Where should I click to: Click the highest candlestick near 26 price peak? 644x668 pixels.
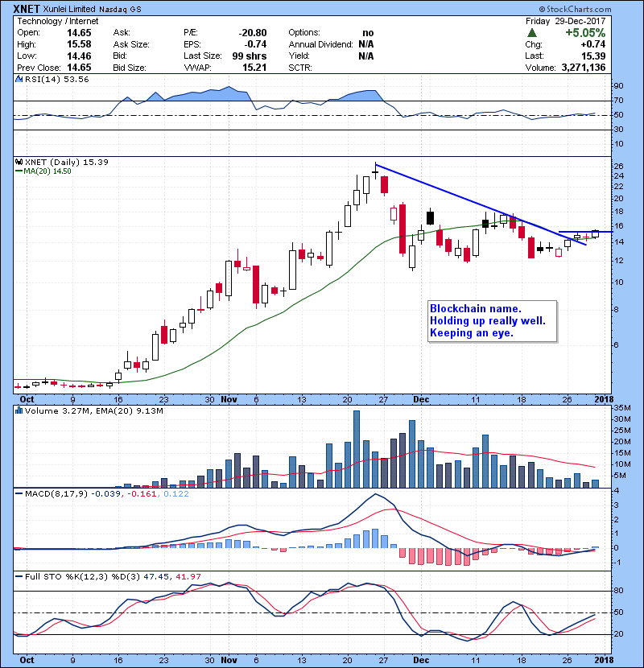[x=375, y=171]
